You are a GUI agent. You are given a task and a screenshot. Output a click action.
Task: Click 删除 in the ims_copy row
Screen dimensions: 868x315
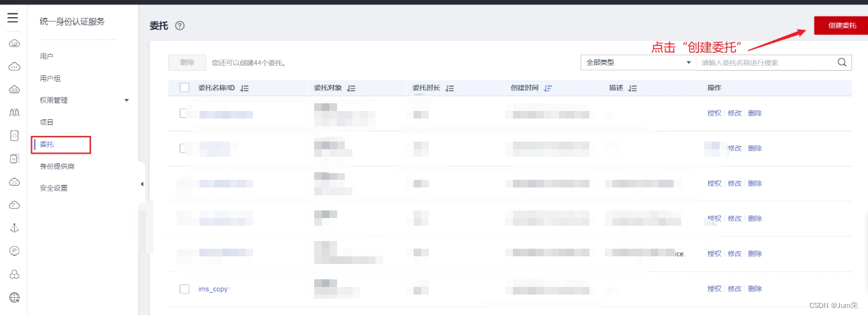pos(755,289)
